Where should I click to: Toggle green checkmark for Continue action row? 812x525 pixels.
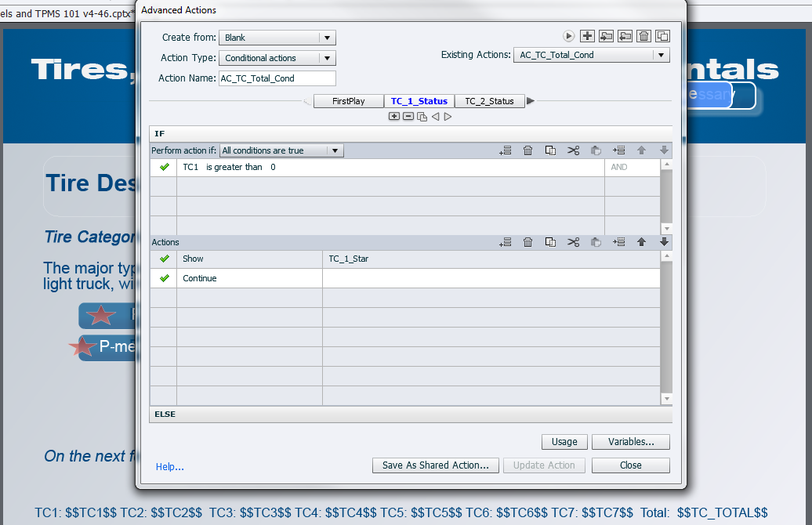[164, 278]
